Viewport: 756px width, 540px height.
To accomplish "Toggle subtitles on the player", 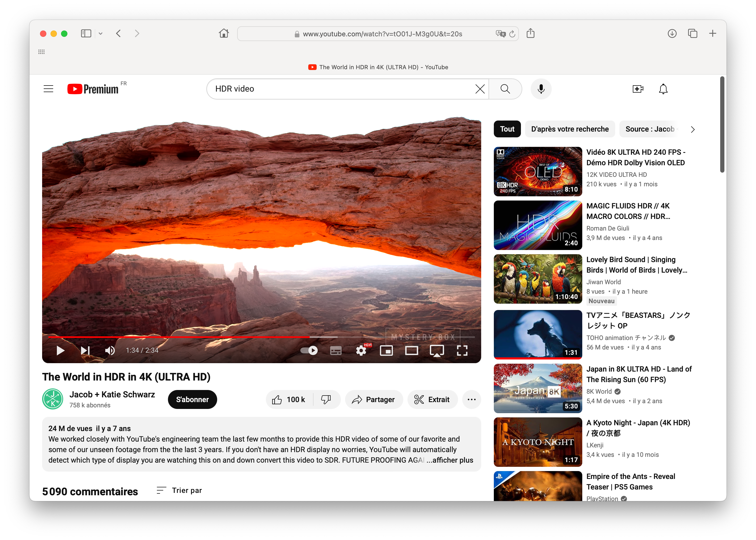I will coord(336,351).
